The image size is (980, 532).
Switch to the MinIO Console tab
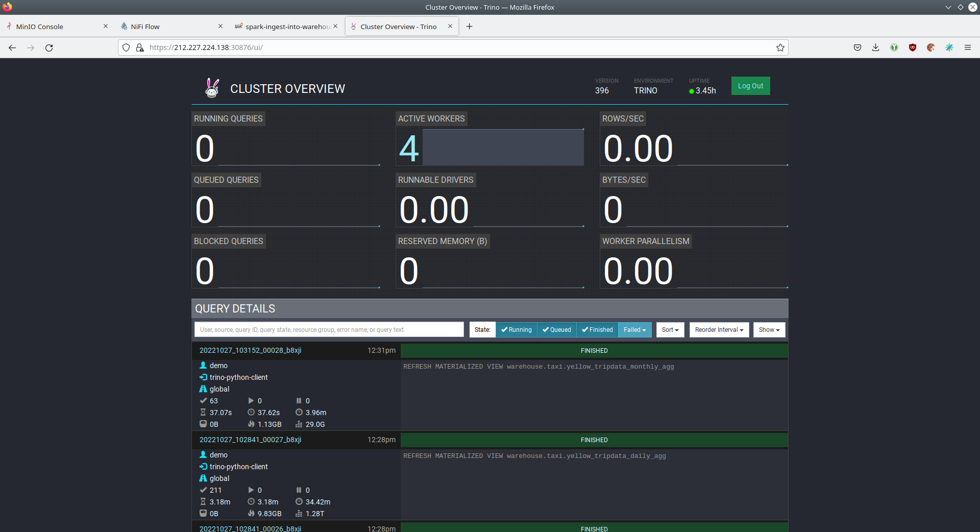click(40, 27)
